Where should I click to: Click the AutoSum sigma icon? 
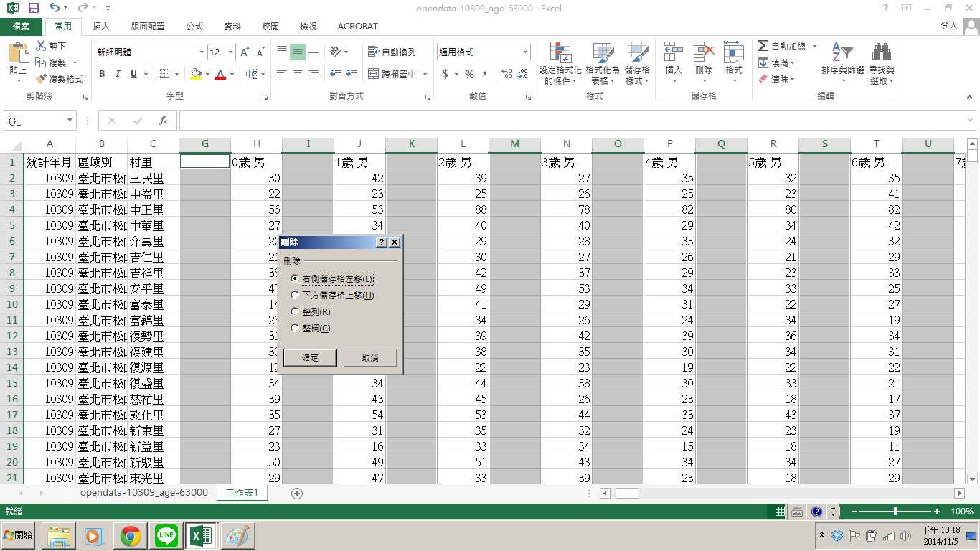click(763, 46)
